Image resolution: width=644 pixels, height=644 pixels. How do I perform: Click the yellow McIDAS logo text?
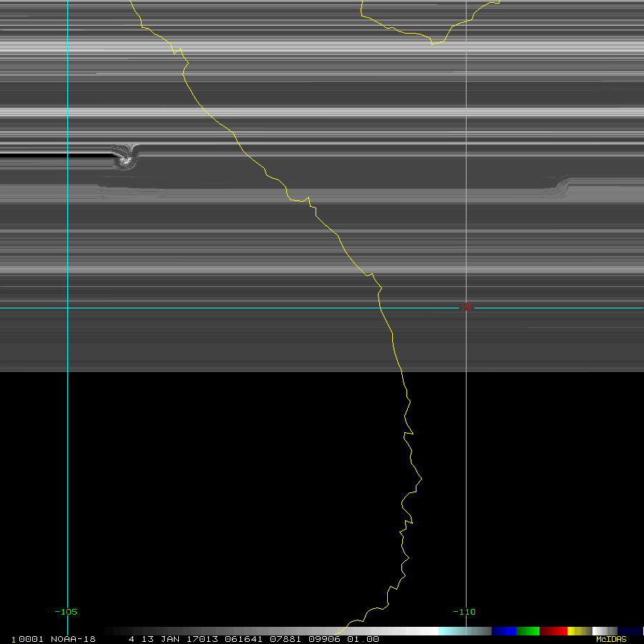pyautogui.click(x=611, y=639)
